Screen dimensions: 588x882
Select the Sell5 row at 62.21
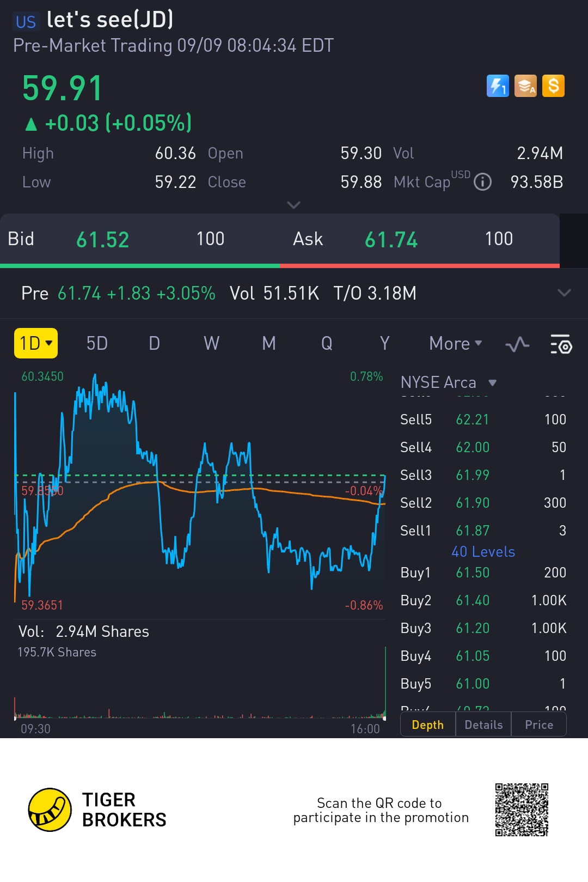483,419
